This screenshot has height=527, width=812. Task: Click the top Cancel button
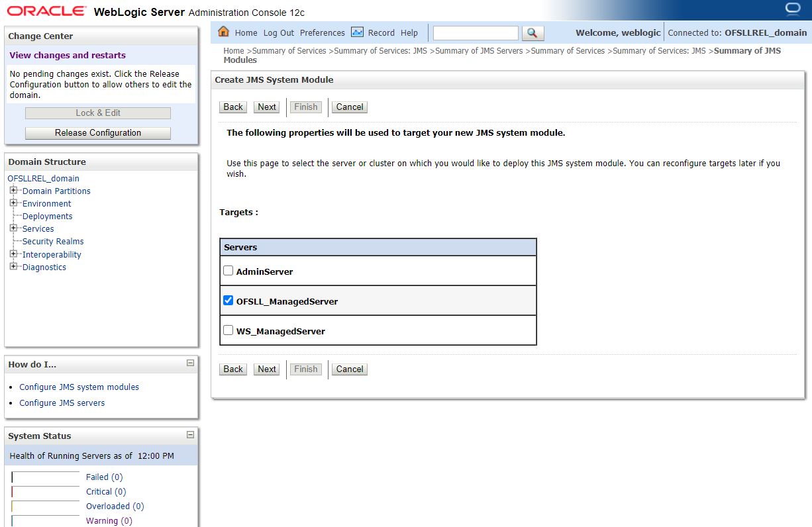tap(350, 107)
